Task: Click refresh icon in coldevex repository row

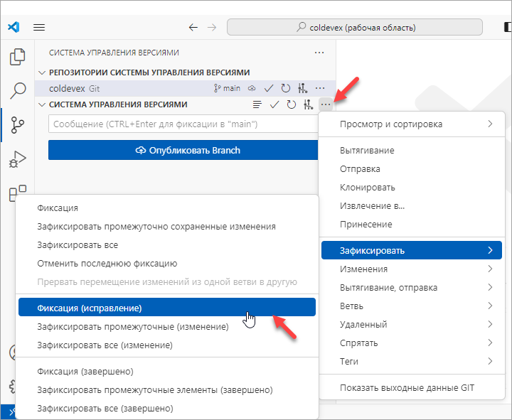Action: (x=286, y=89)
